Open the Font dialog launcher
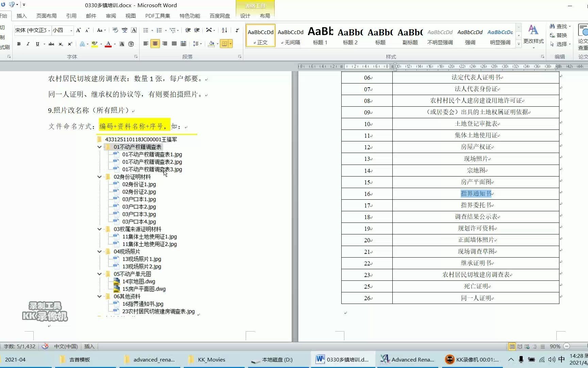This screenshot has width=588, height=368. coord(136,57)
